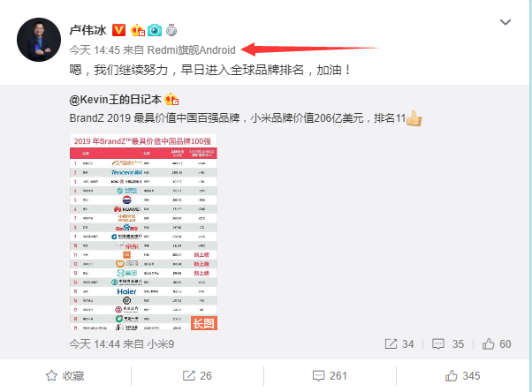
Task: Click the orange V verified badge
Action: tap(118, 30)
